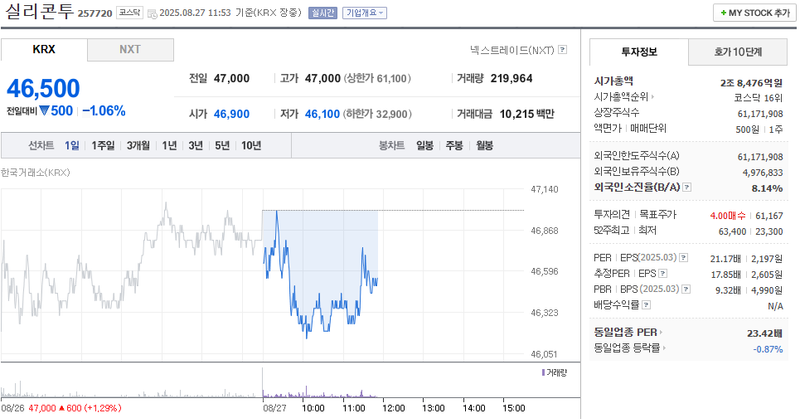
Task: Click the 시가 value 46,900
Action: coord(232,114)
